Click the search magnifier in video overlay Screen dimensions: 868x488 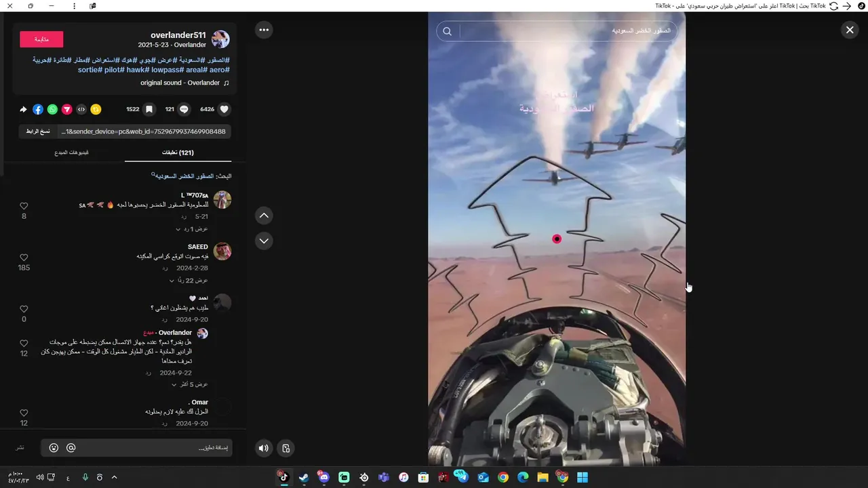448,31
